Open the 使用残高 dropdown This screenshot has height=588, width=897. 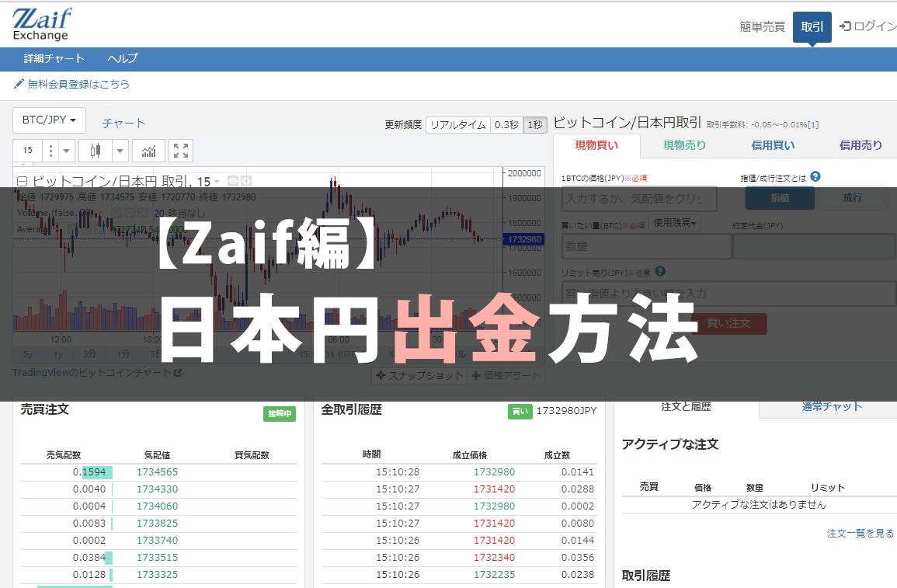675,222
